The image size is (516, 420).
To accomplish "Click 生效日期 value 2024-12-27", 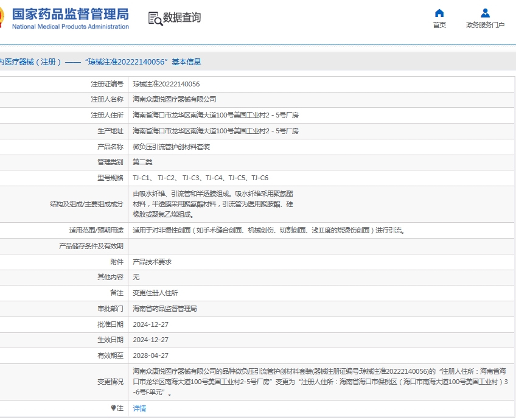I will pyautogui.click(x=150, y=340).
